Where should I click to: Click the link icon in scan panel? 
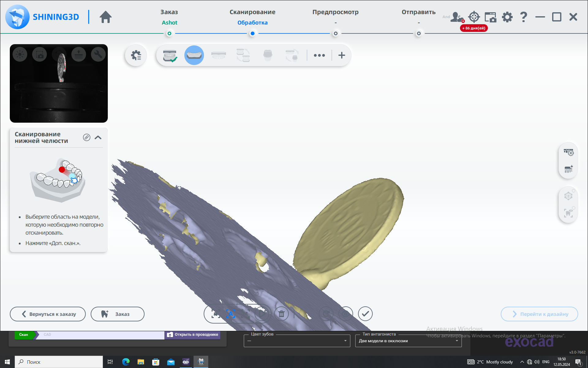(87, 137)
